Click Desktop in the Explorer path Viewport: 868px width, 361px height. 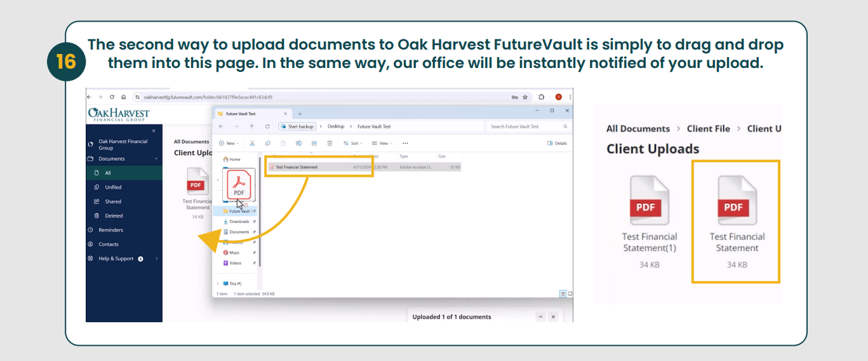point(336,126)
